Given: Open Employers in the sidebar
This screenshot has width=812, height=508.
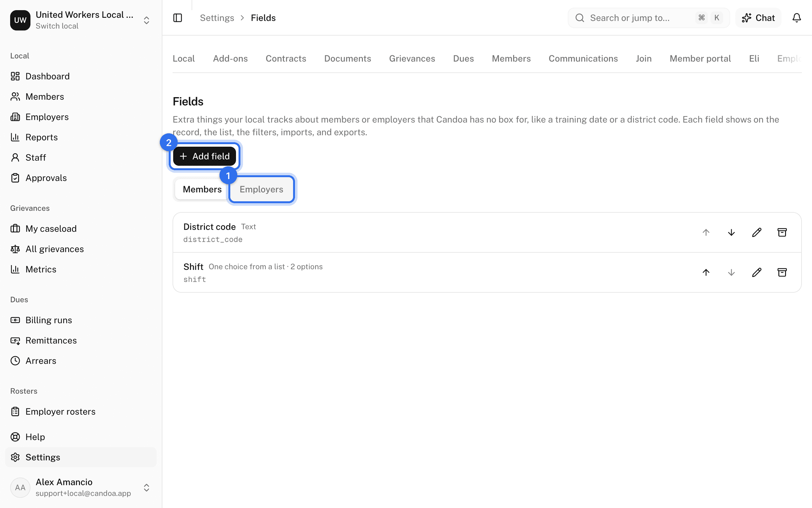Looking at the screenshot, I should pyautogui.click(x=81, y=117).
